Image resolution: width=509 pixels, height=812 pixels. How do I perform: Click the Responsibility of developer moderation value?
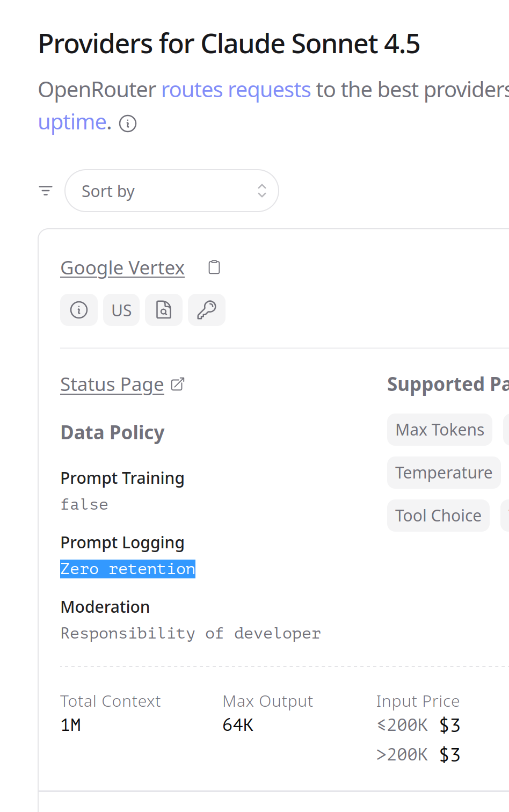click(191, 634)
